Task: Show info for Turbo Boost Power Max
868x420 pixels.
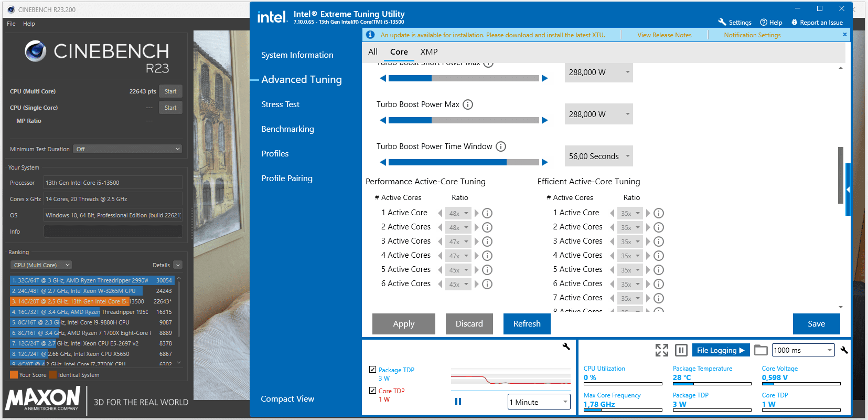Action: pyautogui.click(x=468, y=104)
